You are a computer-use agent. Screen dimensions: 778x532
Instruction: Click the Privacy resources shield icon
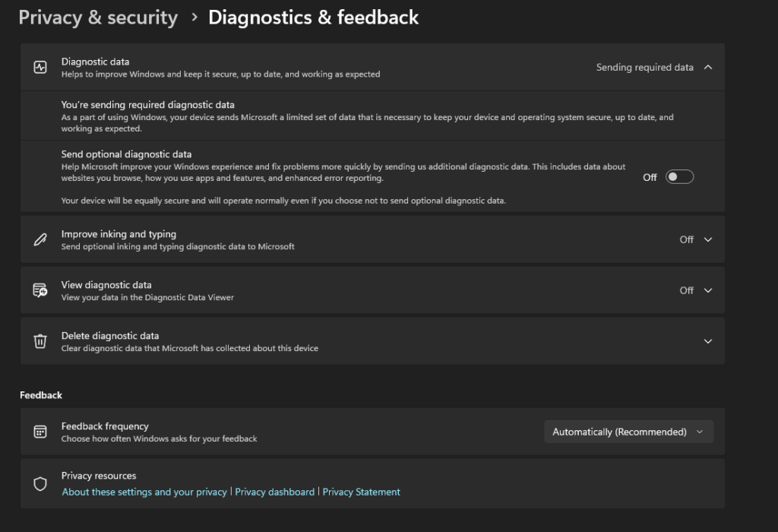pos(40,484)
